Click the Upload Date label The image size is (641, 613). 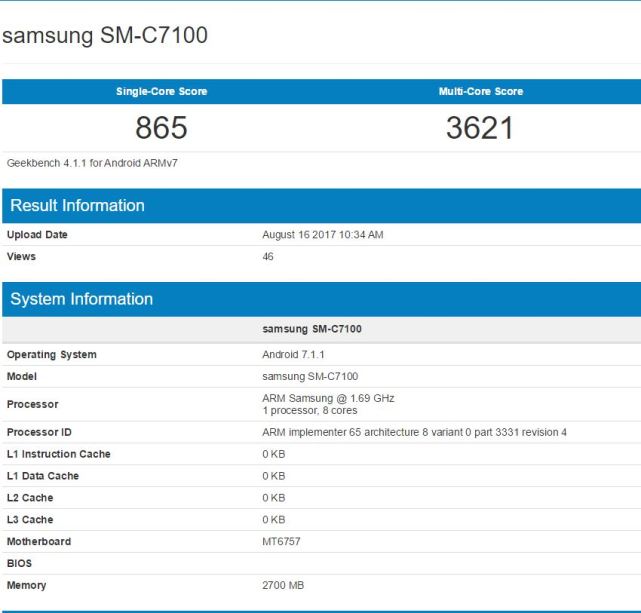coord(37,235)
